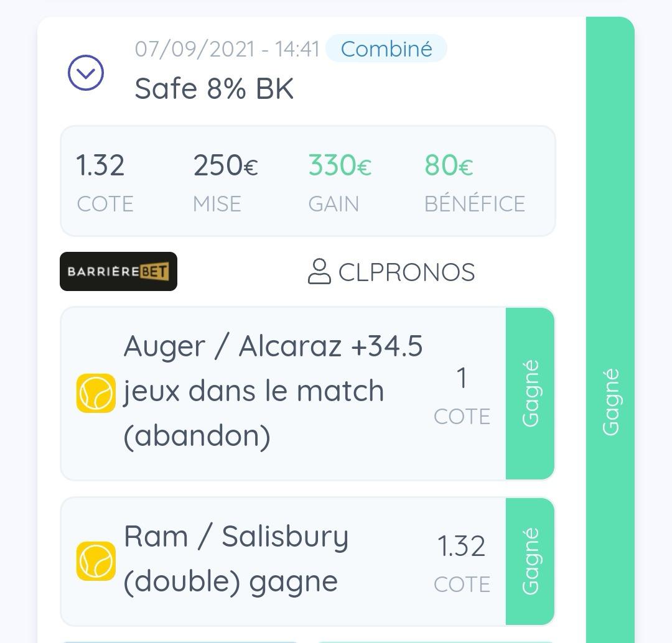The height and width of the screenshot is (643, 672).
Task: Click the user profile icon beside CLPRONOS
Action: click(x=319, y=271)
